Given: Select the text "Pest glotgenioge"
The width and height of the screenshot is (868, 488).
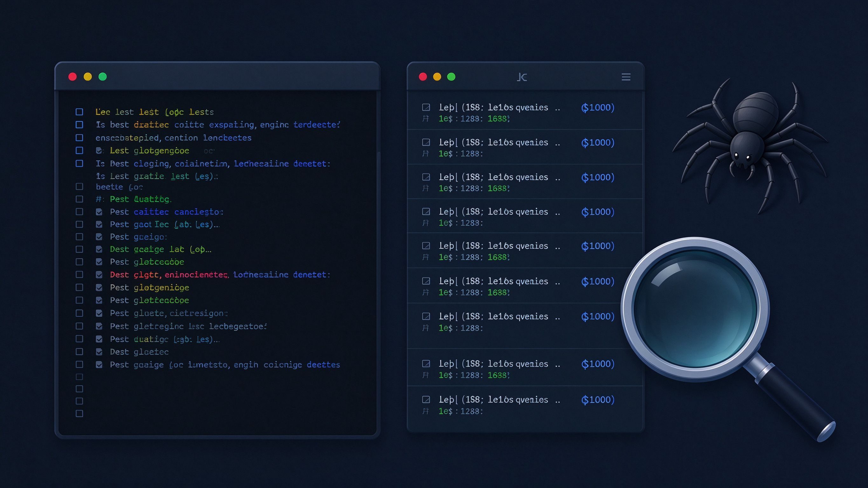Looking at the screenshot, I should click(149, 288).
